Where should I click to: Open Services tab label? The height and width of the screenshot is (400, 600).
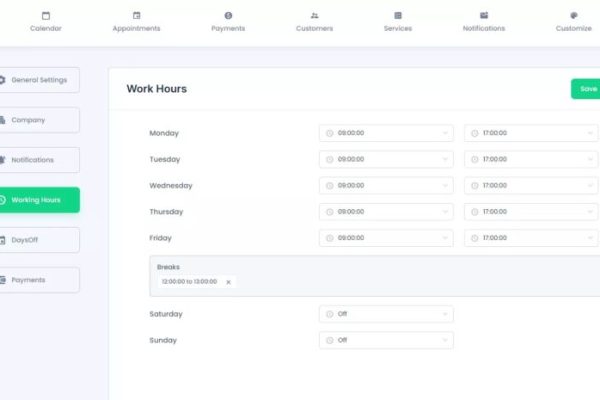tap(398, 28)
